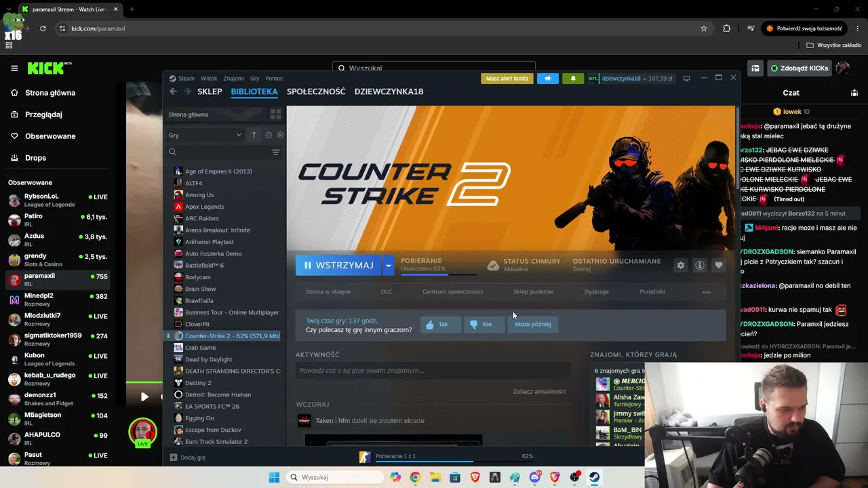Switch Steam library to grid view

click(275, 115)
